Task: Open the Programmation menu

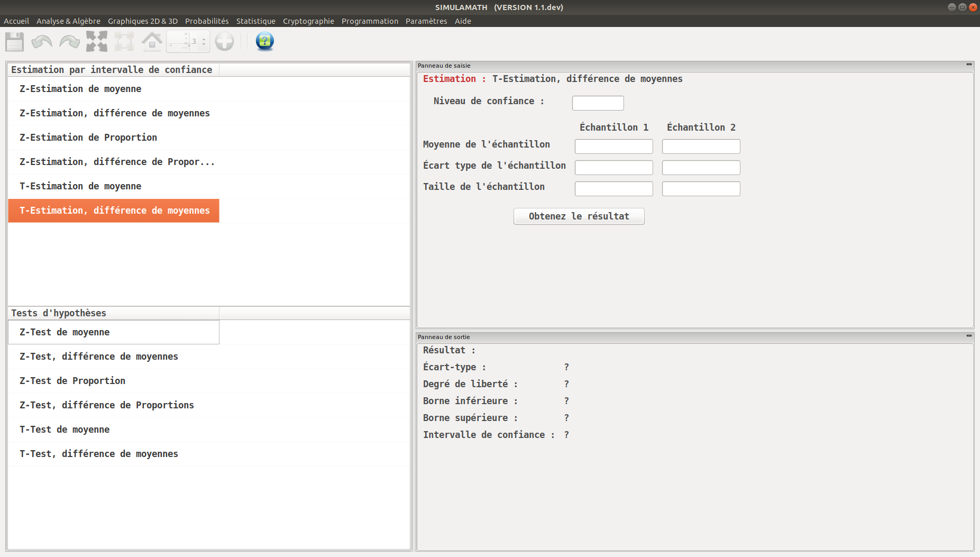Action: pos(370,21)
